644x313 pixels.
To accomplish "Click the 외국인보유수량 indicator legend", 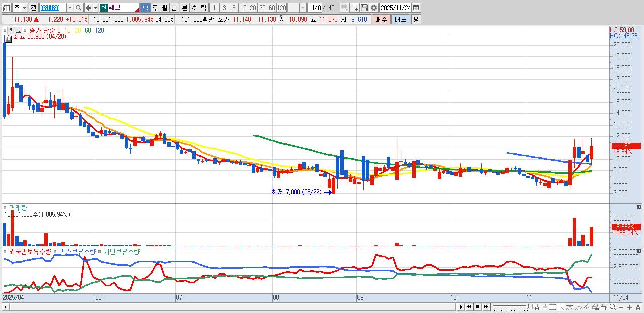I will 30,251.
